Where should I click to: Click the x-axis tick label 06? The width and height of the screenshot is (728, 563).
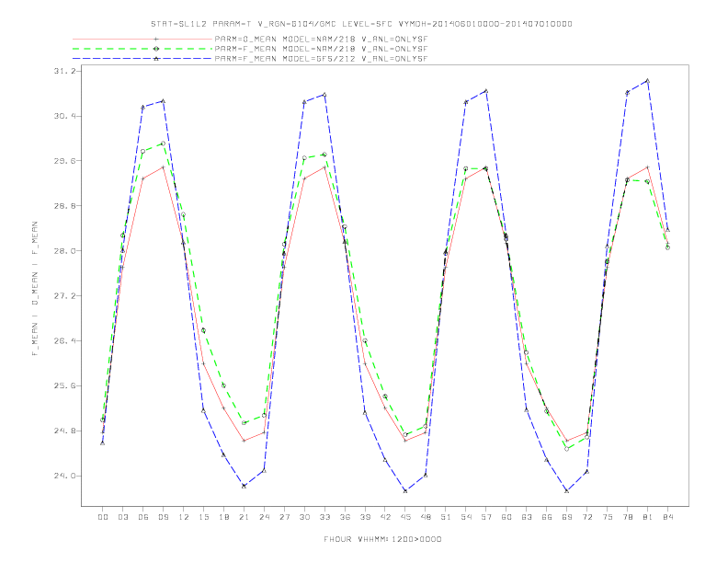click(x=143, y=517)
